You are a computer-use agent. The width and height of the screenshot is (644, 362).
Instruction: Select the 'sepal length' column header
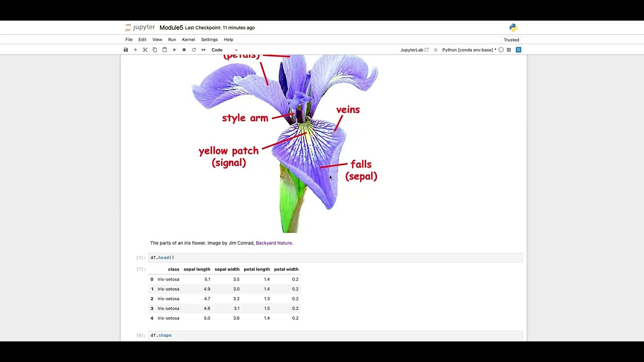(x=197, y=269)
